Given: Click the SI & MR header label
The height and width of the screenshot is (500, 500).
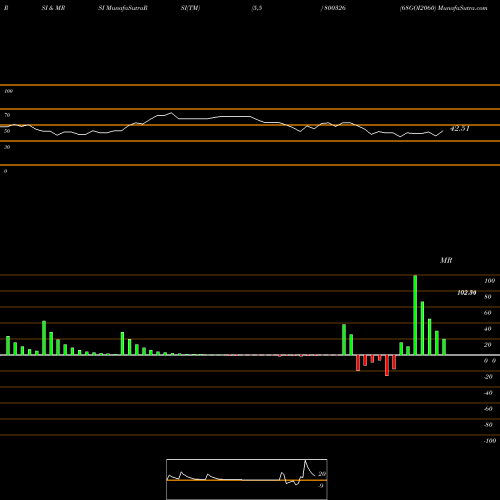Looking at the screenshot, I should 53,8.
